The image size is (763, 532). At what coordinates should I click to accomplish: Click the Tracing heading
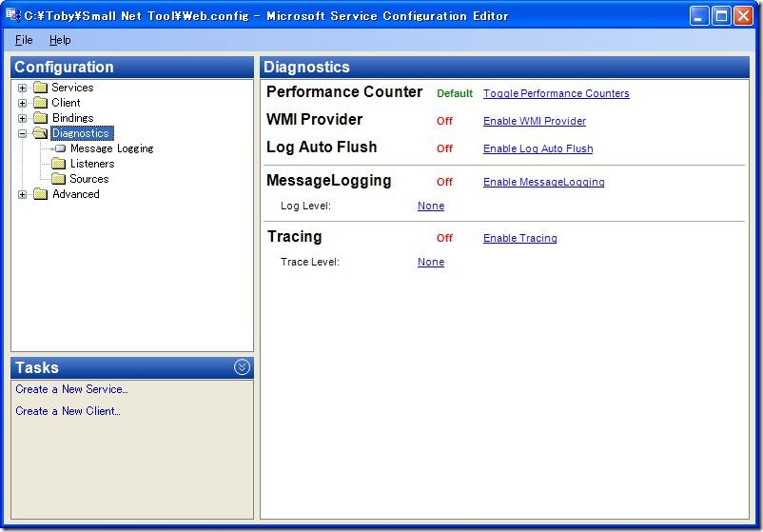pos(294,237)
